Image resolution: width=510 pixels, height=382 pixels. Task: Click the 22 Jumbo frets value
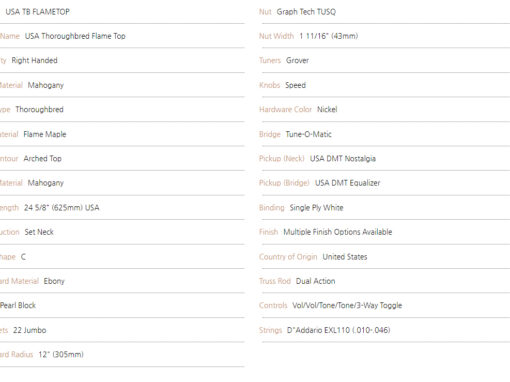pos(29,330)
